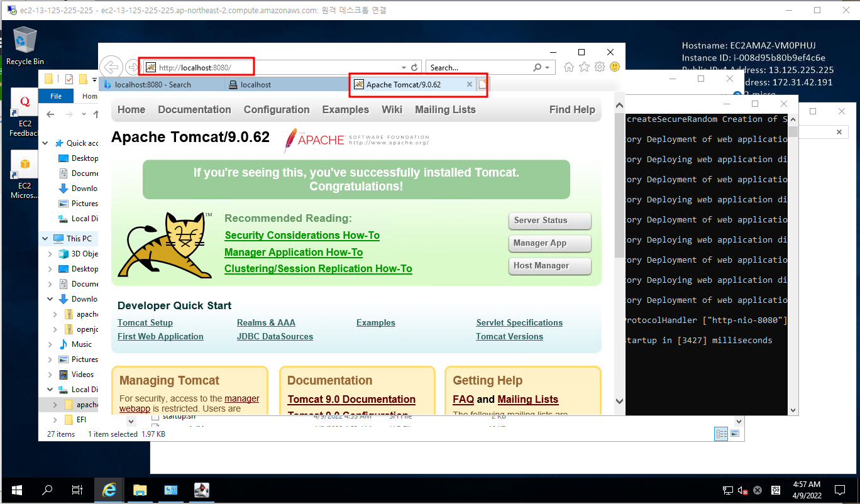
Task: Open IE Tools gear menu
Action: (600, 67)
